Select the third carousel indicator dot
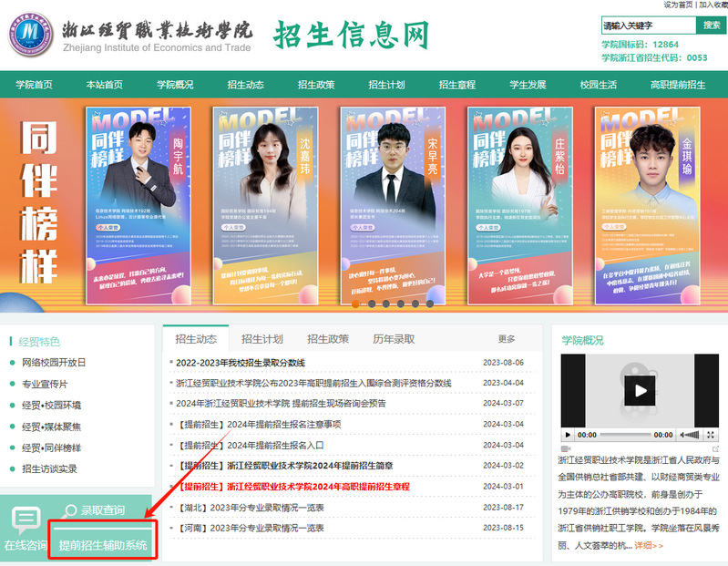Screen dimensions: 728x566 tap(385, 304)
